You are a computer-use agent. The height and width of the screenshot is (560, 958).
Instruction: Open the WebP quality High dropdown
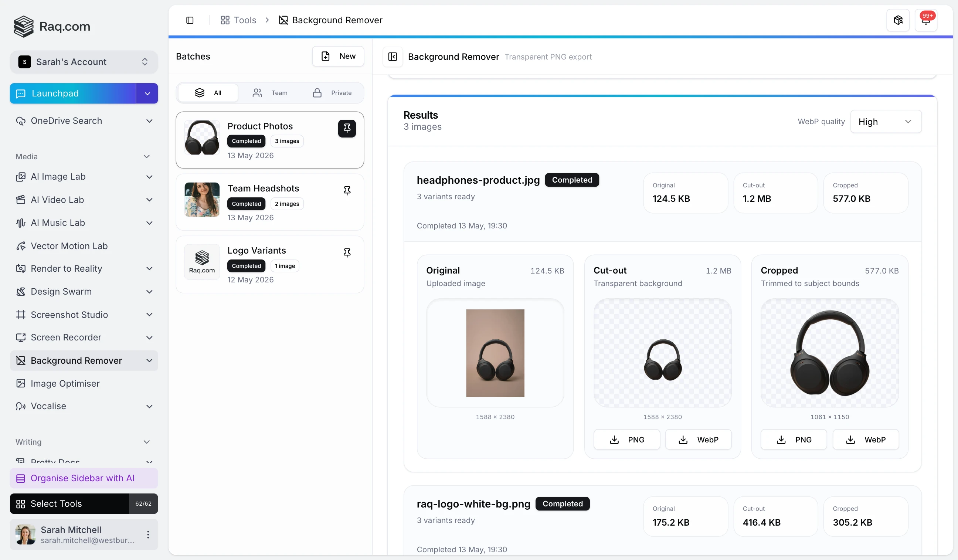[886, 122]
